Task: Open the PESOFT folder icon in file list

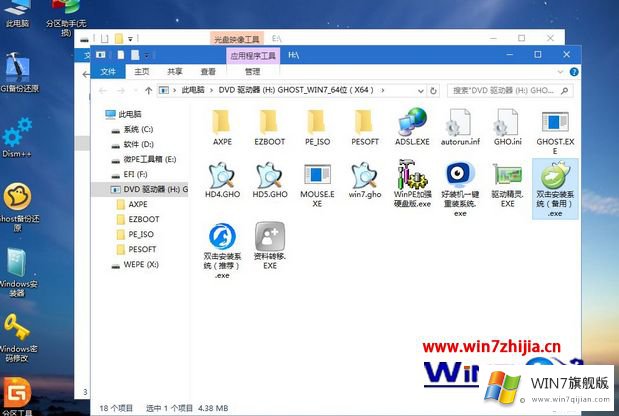Action: 365,122
